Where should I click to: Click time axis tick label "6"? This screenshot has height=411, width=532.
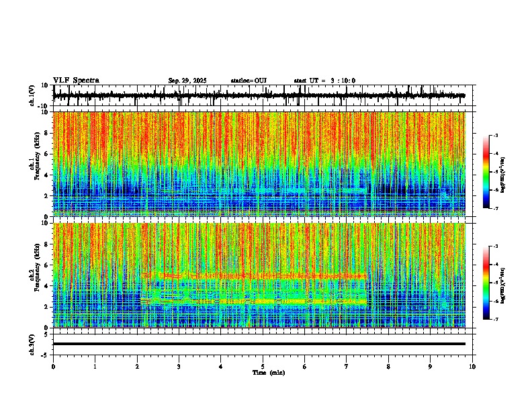tap(305, 367)
